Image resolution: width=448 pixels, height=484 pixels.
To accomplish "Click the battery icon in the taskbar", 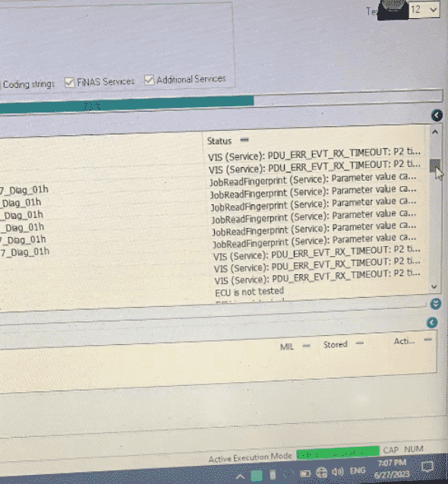I will [x=305, y=473].
